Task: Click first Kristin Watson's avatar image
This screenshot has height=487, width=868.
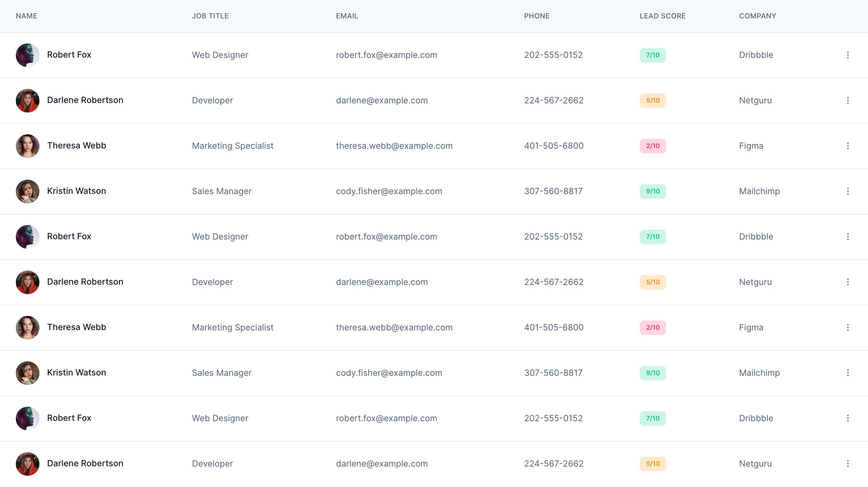Action: [28, 191]
